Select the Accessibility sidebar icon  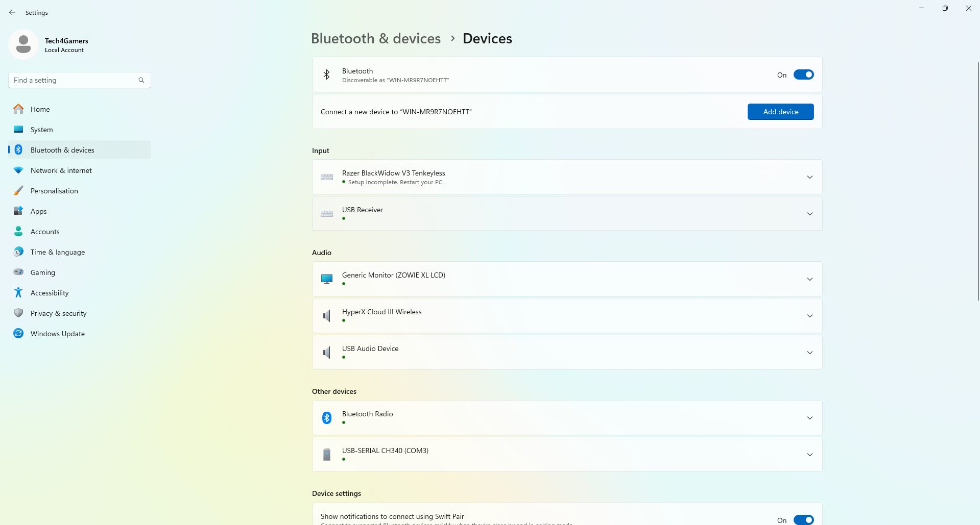click(18, 292)
